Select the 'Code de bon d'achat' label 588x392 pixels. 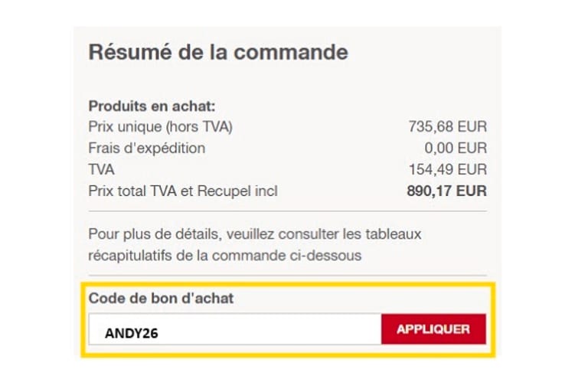[x=161, y=299]
